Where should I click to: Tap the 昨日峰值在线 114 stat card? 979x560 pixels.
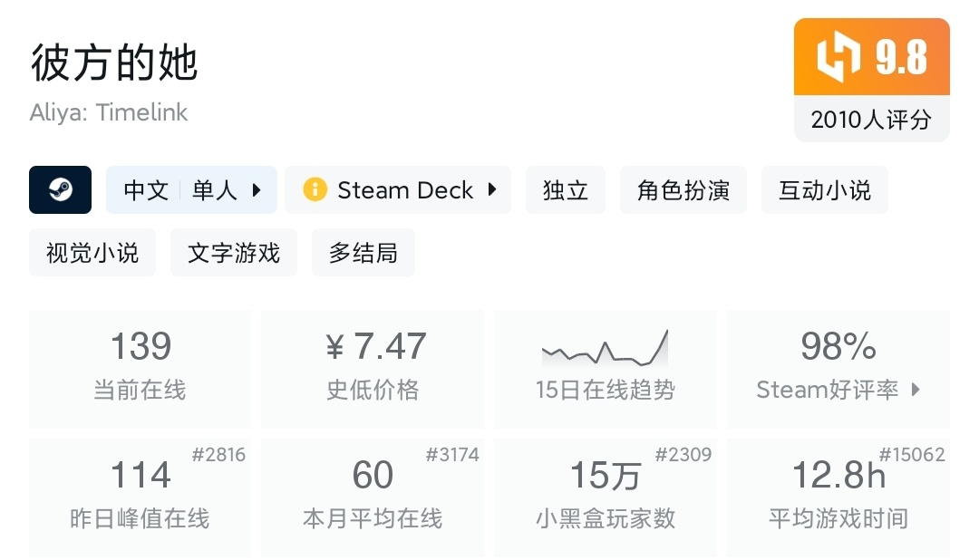pyautogui.click(x=140, y=497)
